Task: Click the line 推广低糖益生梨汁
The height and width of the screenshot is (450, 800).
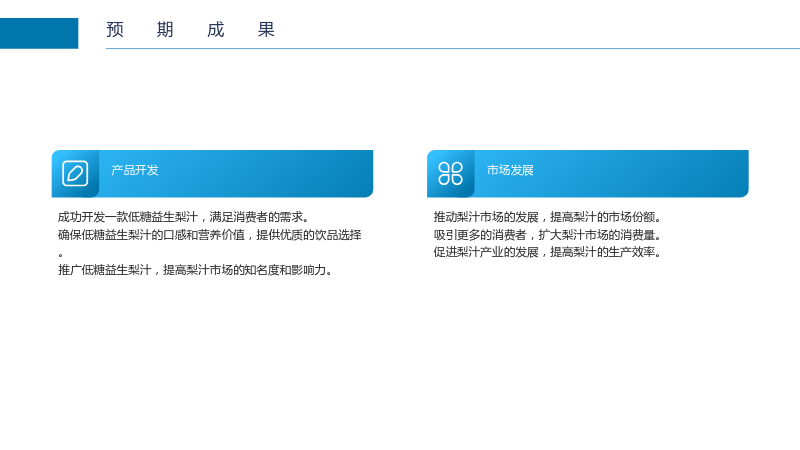Action: tap(195, 270)
